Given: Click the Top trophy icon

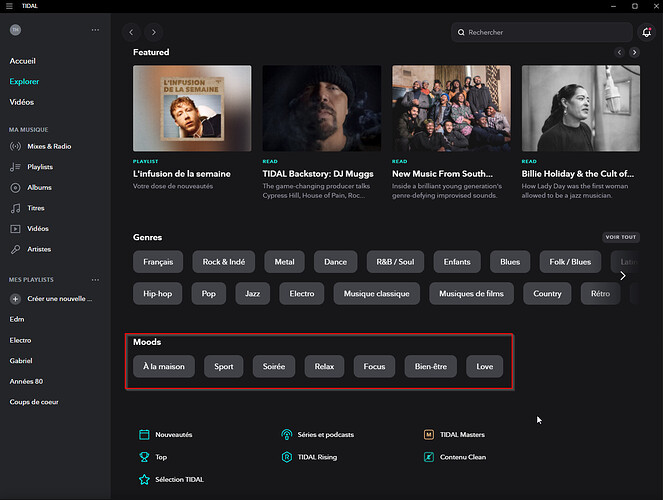Looking at the screenshot, I should [x=144, y=457].
